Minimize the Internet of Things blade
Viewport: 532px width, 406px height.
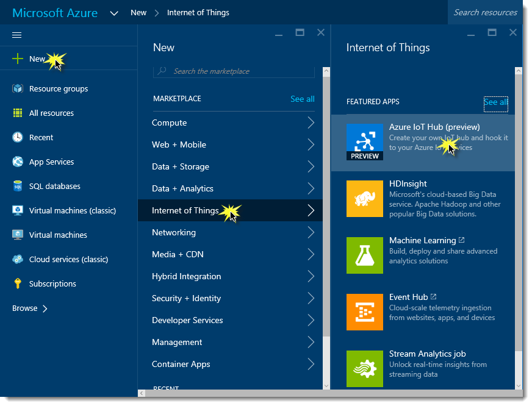click(471, 34)
